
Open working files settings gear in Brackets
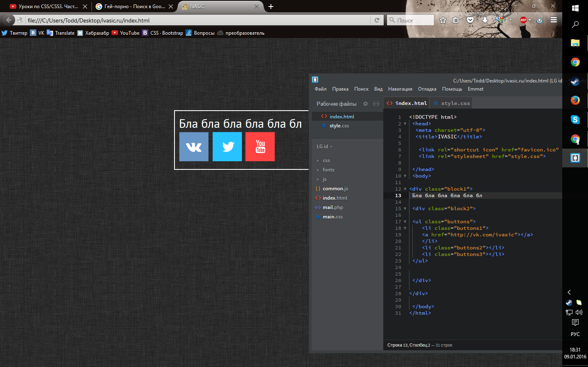365,104
